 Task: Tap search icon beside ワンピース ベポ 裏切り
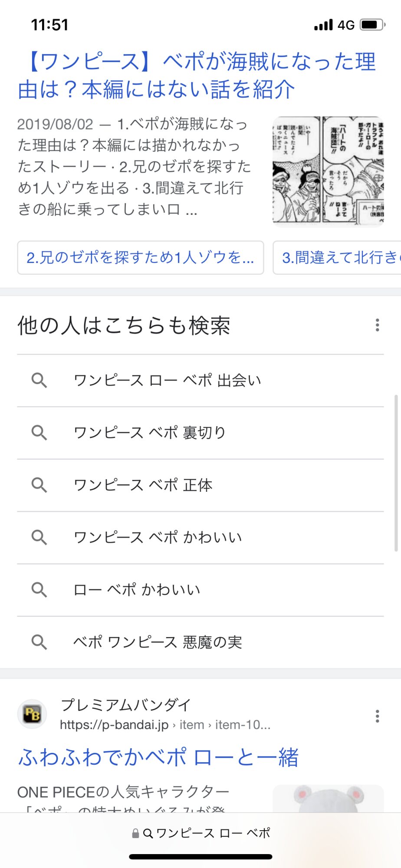click(39, 433)
